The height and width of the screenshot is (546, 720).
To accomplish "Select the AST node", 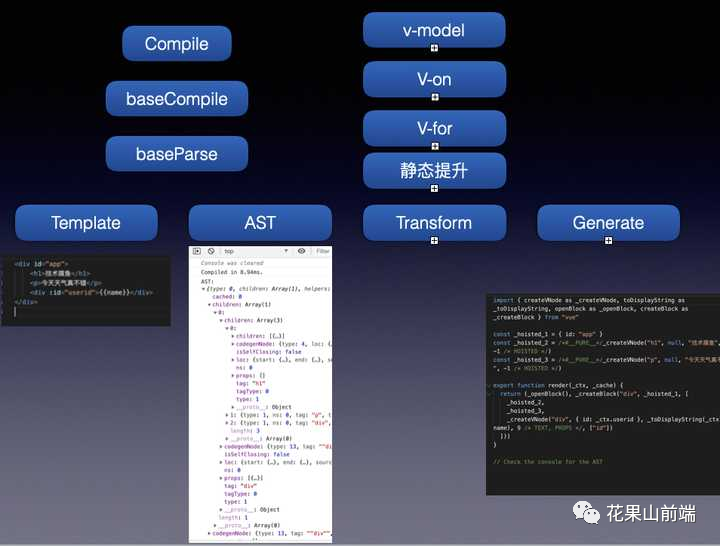I will point(260,223).
